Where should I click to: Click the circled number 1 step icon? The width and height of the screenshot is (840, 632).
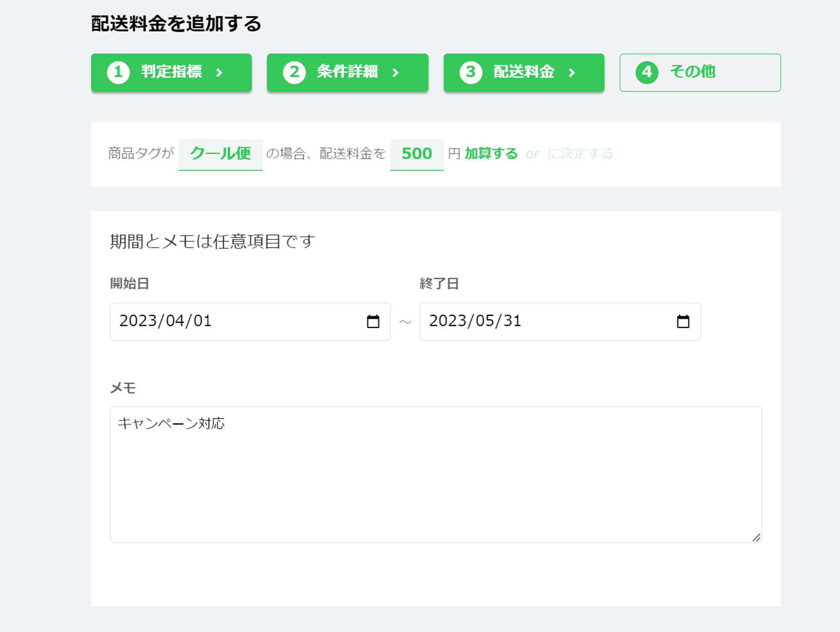pyautogui.click(x=118, y=72)
